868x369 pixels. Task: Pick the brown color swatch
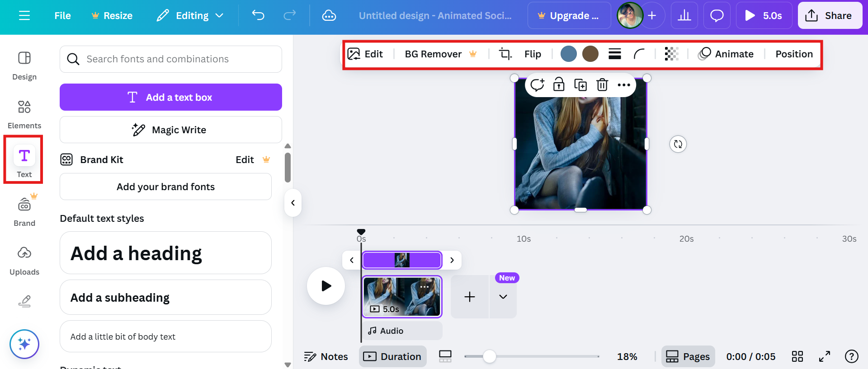(x=590, y=54)
